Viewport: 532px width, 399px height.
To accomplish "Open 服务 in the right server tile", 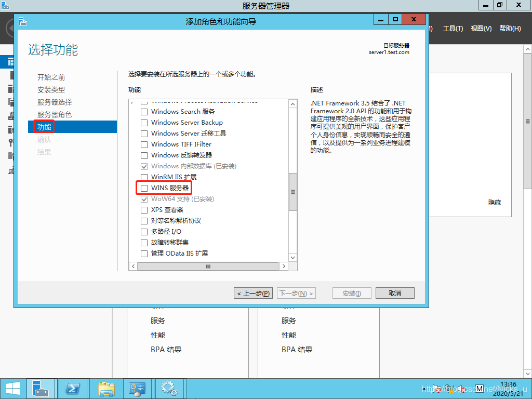I will 289,321.
